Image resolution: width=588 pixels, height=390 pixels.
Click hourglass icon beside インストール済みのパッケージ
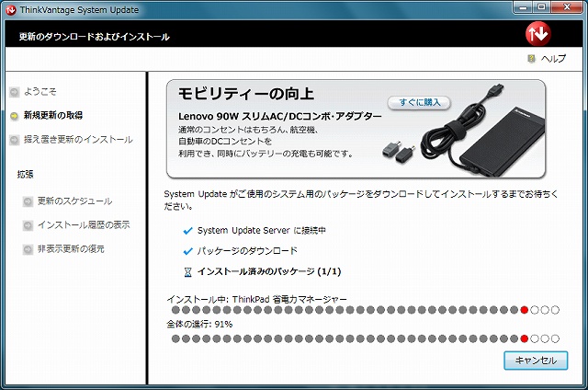pyautogui.click(x=187, y=272)
